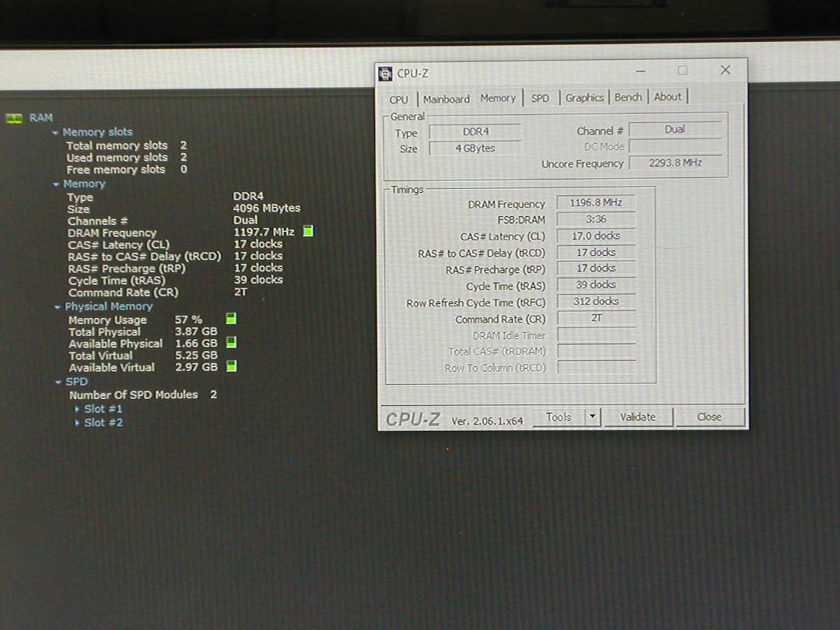Switch to the SPD tab in CPU-Z
Image resolution: width=840 pixels, height=630 pixels.
(x=540, y=98)
